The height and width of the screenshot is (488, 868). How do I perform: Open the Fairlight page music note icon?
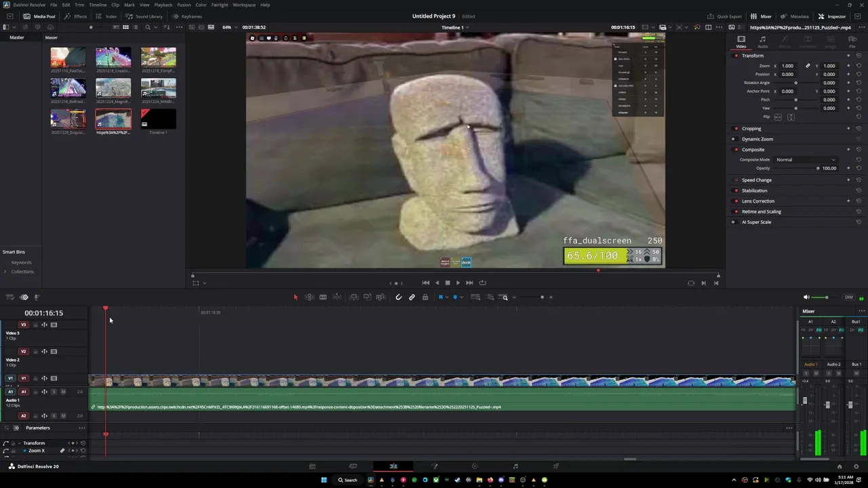(515, 466)
